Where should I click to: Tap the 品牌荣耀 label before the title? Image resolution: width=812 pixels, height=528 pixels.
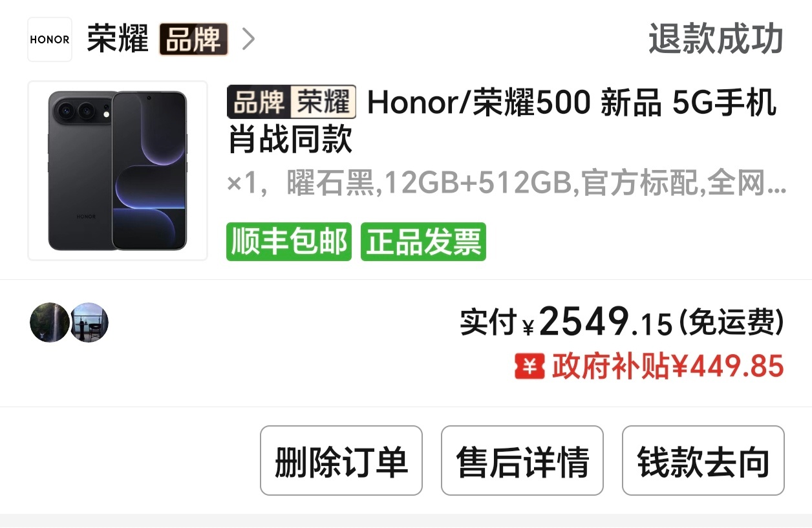point(292,102)
